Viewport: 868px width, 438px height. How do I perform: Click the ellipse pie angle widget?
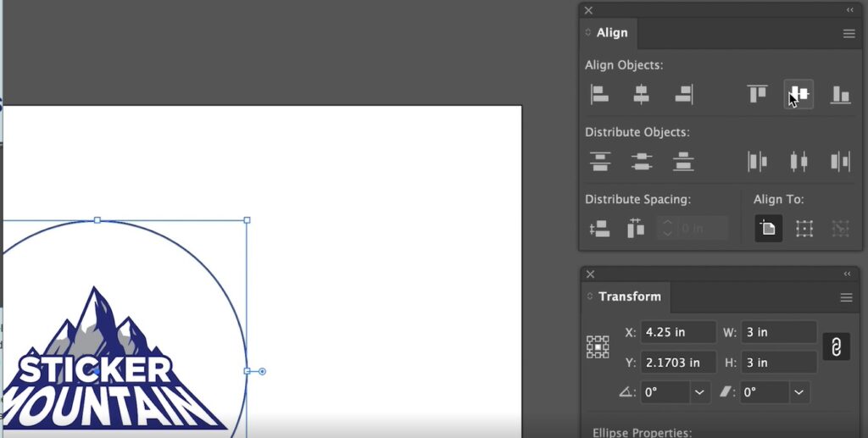[262, 372]
